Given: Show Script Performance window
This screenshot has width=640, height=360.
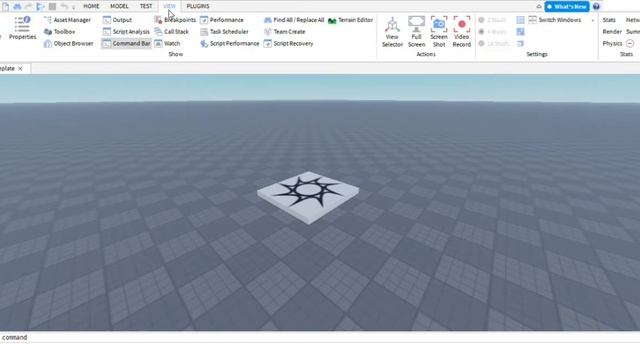Looking at the screenshot, I should (x=229, y=43).
